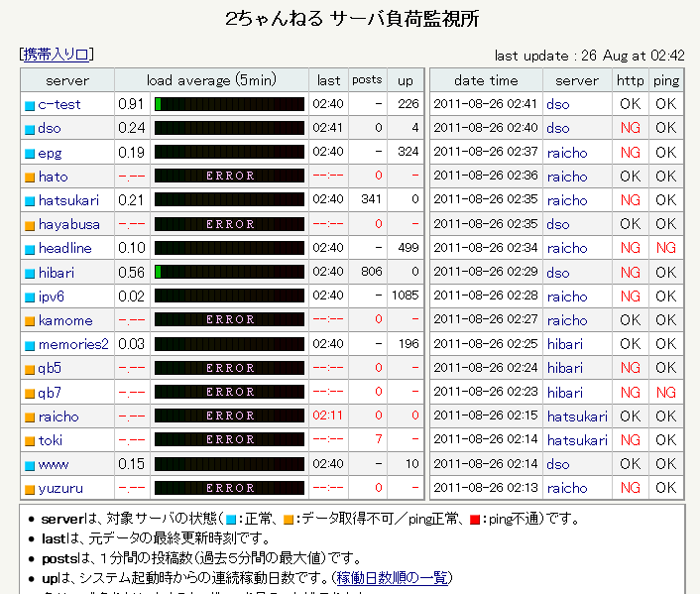This screenshot has height=594, width=700.
Task: Click orange legend icon for データ取得不可
Action: coord(289,520)
